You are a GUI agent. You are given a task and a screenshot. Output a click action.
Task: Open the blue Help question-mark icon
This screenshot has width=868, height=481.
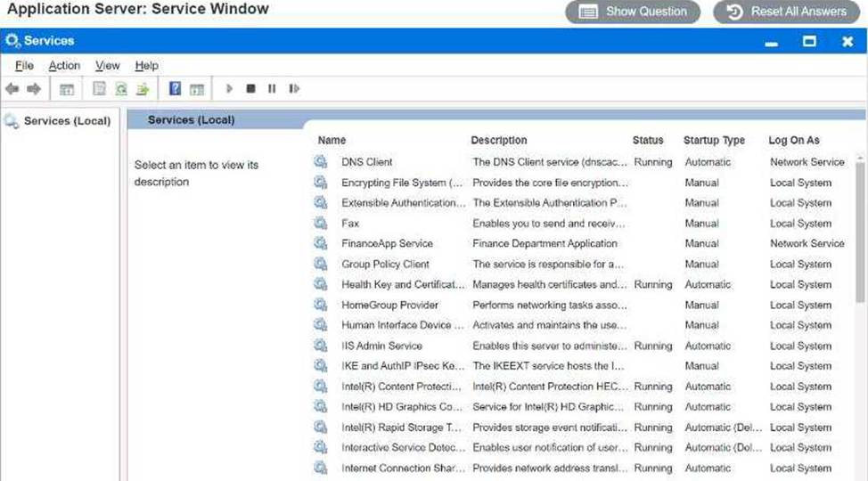[x=175, y=89]
